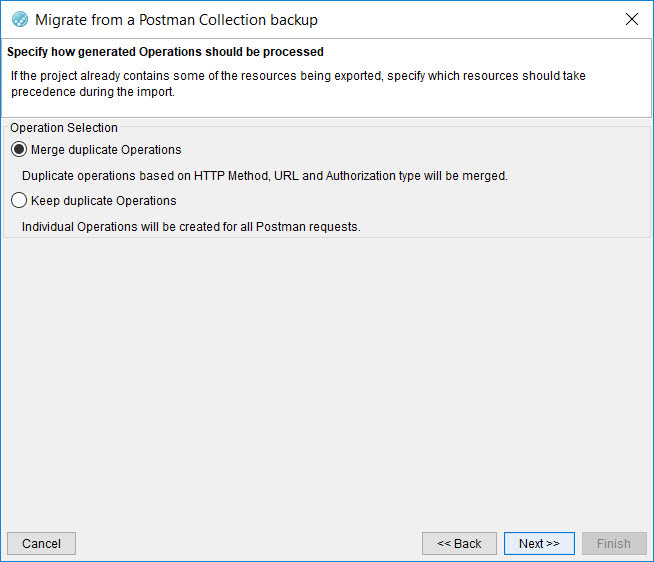Click the bold heading about generated Operations
This screenshot has width=654, height=562.
(x=165, y=52)
